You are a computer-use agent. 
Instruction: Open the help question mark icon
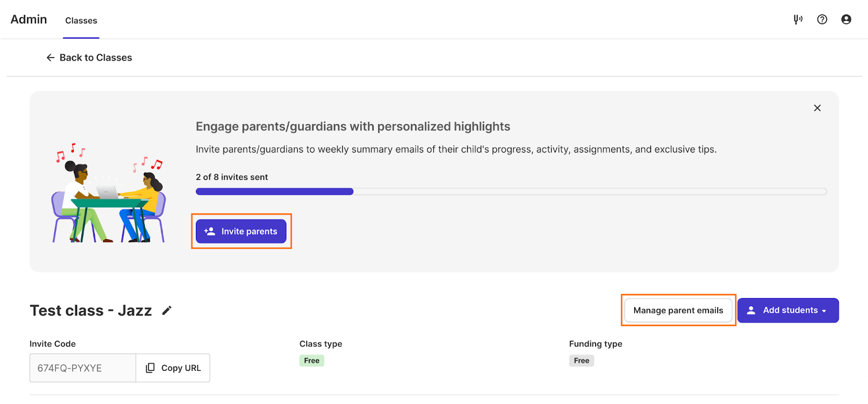click(x=822, y=20)
